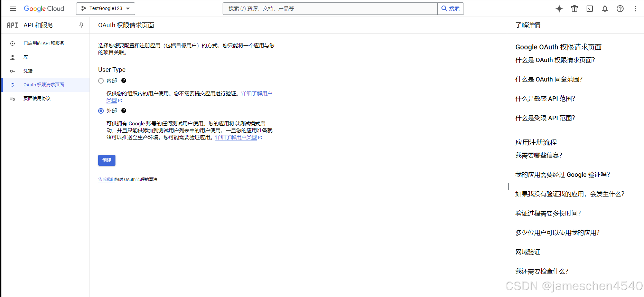Click the 凭据 key icon
The image size is (644, 297).
(x=12, y=71)
